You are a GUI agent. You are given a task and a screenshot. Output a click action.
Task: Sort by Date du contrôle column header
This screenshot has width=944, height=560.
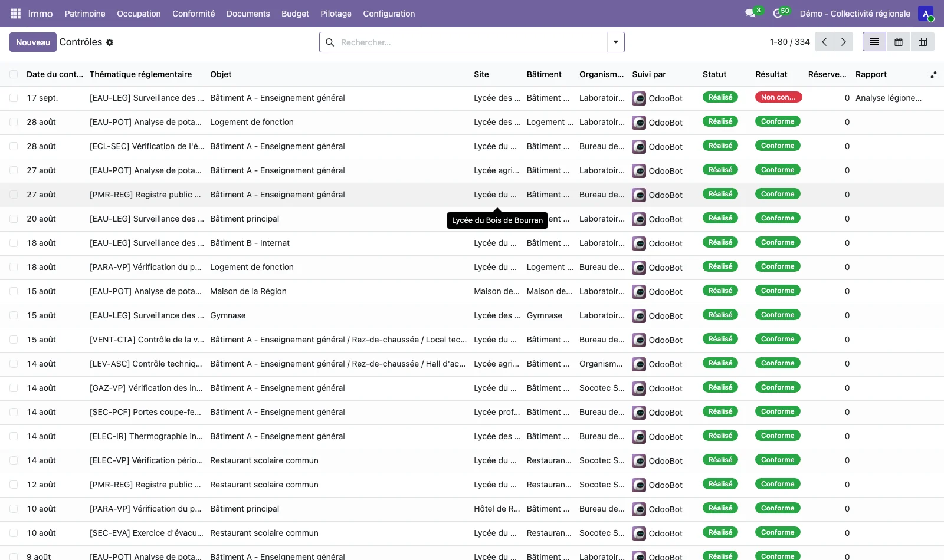click(x=55, y=74)
